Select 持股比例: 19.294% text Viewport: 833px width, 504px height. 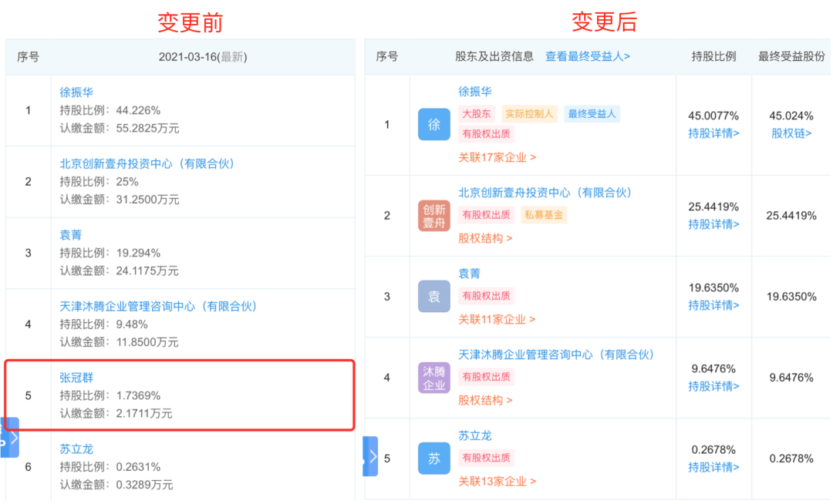click(110, 253)
